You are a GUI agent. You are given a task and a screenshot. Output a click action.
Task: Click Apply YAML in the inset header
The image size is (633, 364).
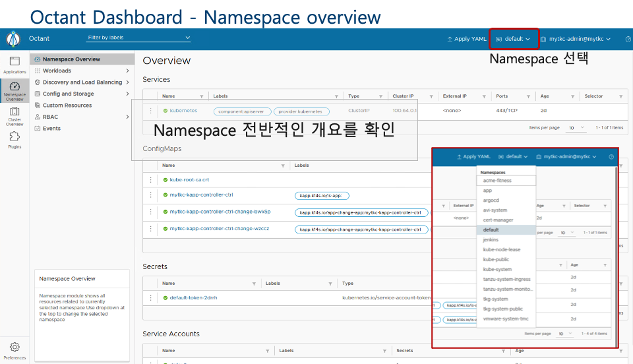[473, 157]
